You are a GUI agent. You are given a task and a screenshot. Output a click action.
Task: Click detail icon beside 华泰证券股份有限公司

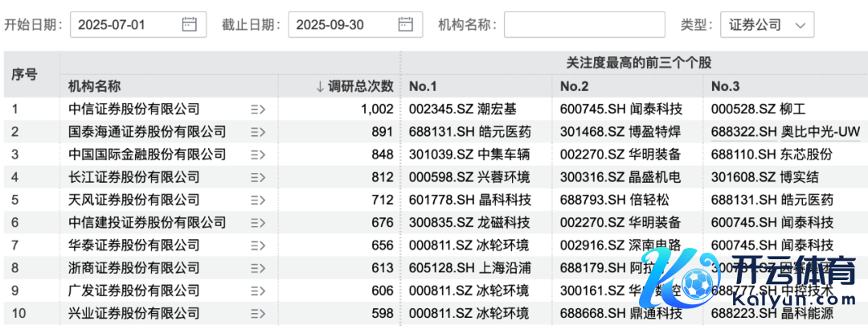(258, 245)
